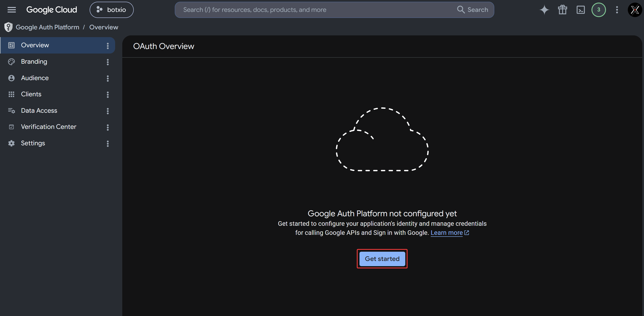
Task: Click 'Google Auth Platform not configured yet' text
Action: [382, 214]
